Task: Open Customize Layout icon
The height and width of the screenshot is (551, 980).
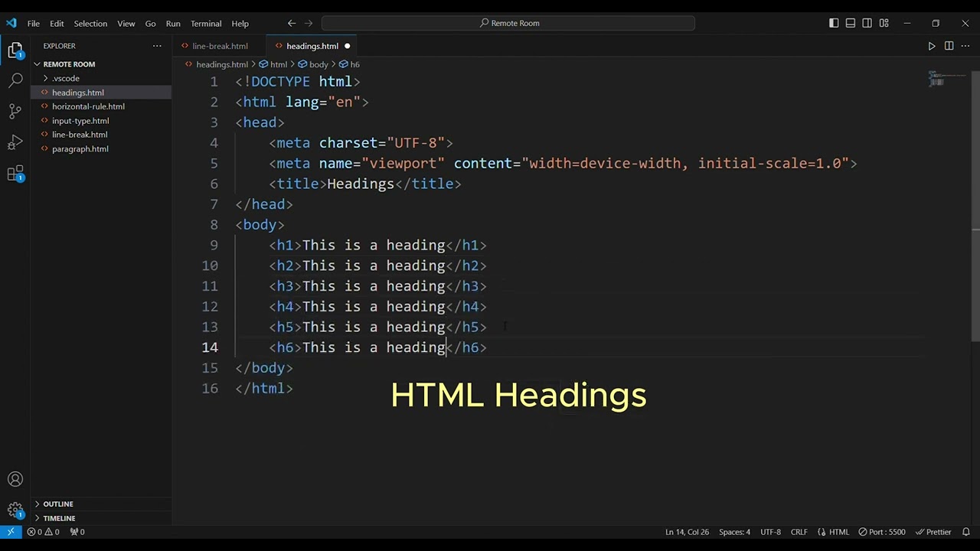Action: coord(884,23)
